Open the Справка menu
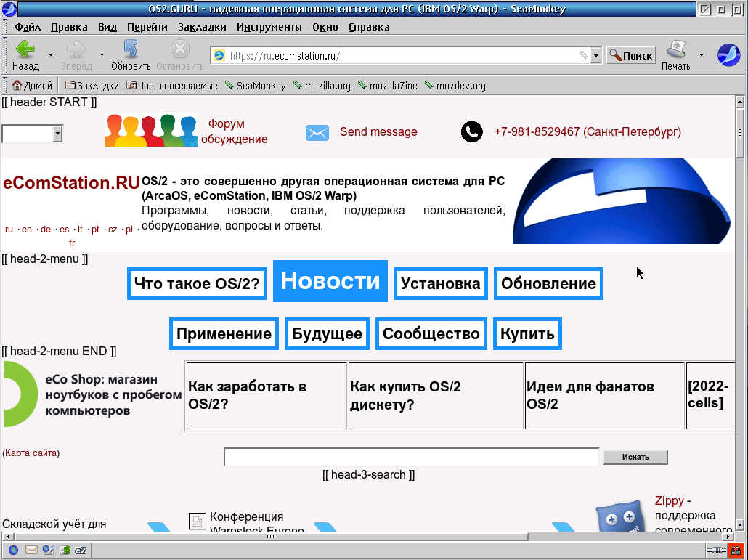The image size is (748, 560). click(x=369, y=27)
